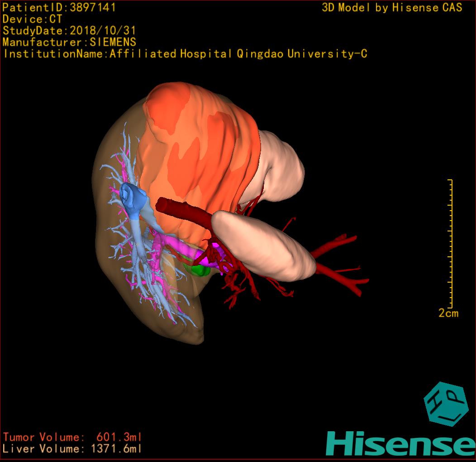Click the InstitutionName Affiliated Hospital text
Screen dimensions: 476x462
tap(185, 54)
